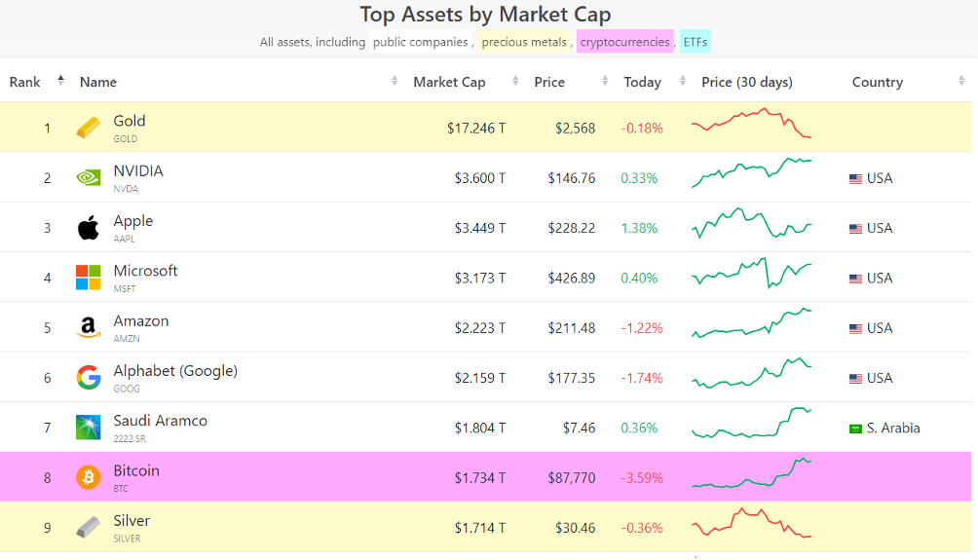Open the Alphabet (Google) asset link
Screen dimensions: 978x560
[175, 371]
